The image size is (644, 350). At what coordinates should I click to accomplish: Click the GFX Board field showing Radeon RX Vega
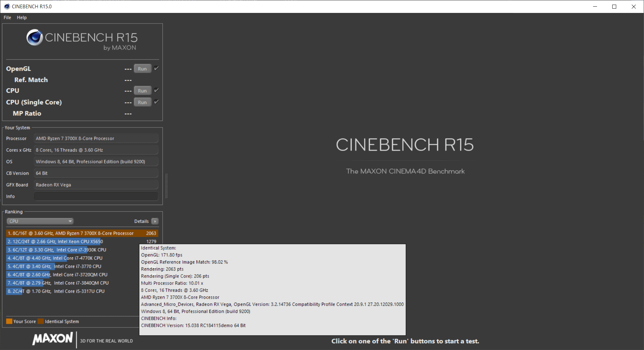coord(96,185)
